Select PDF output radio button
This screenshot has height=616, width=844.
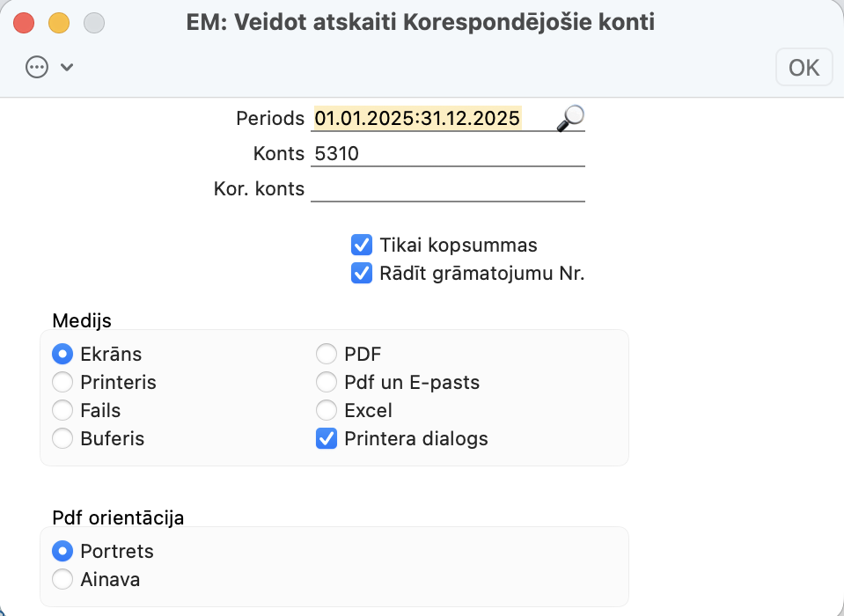(327, 355)
